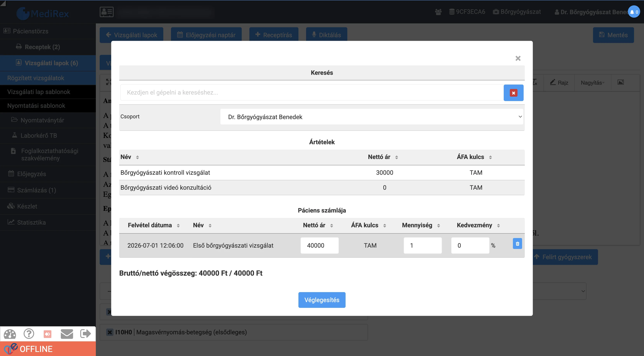Image resolution: width=644 pixels, height=356 pixels.
Task: Click the MediRex logo
Action: point(43,13)
